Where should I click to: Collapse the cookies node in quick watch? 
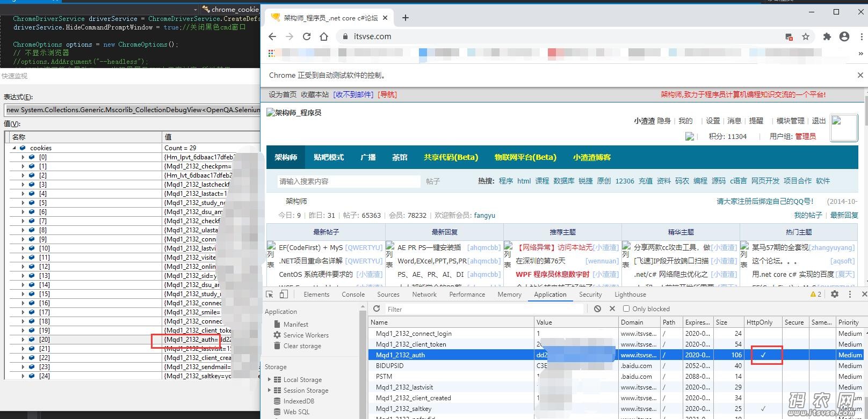15,148
